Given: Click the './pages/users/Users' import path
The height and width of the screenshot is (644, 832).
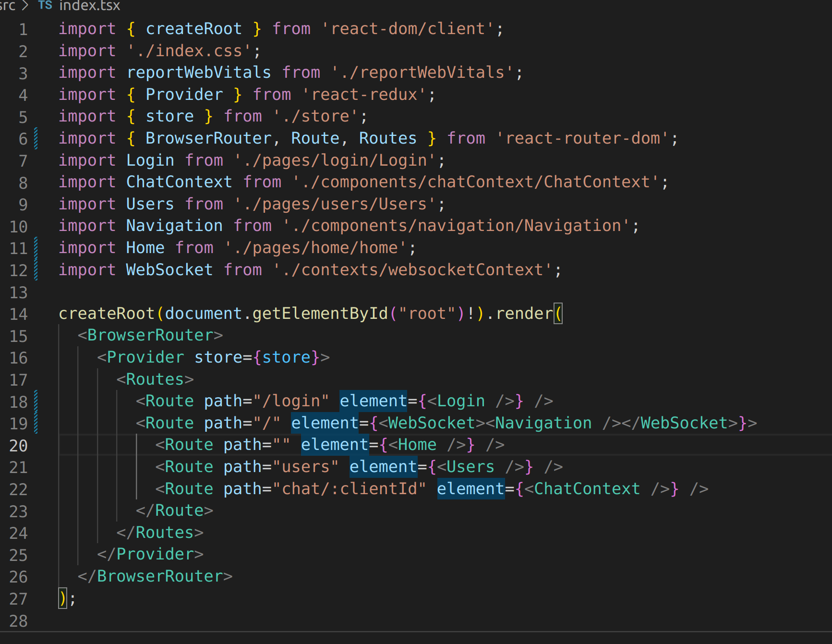Looking at the screenshot, I should [335, 204].
